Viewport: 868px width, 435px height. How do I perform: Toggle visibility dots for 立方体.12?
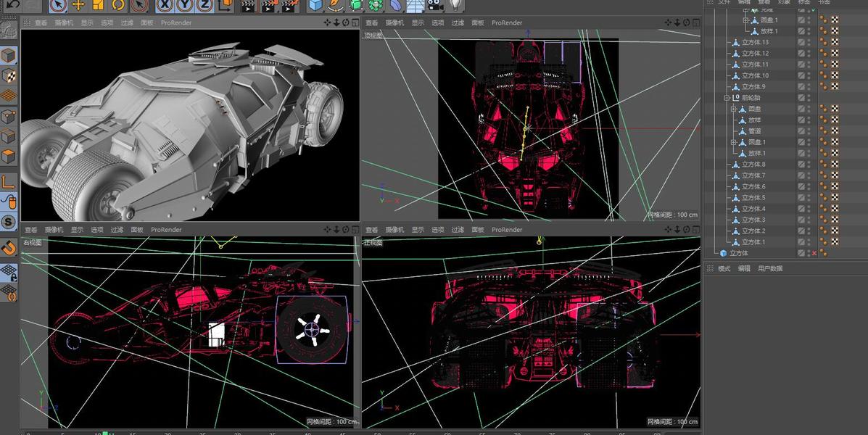[x=809, y=54]
